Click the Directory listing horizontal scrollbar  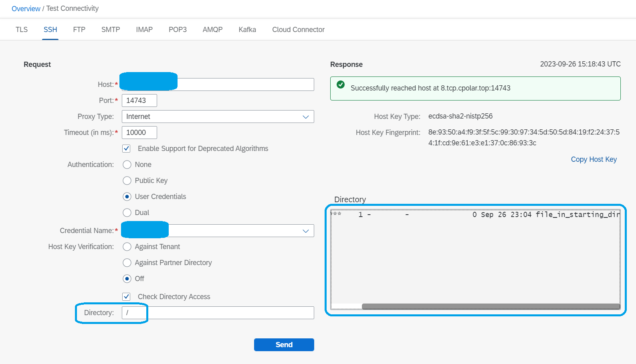click(x=491, y=306)
